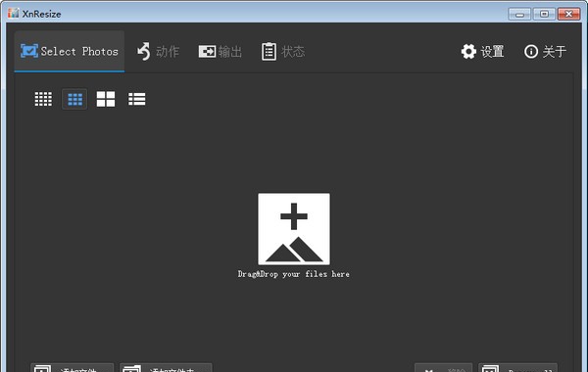Maximize the XnResize window
Image resolution: width=588 pixels, height=372 pixels.
click(544, 15)
